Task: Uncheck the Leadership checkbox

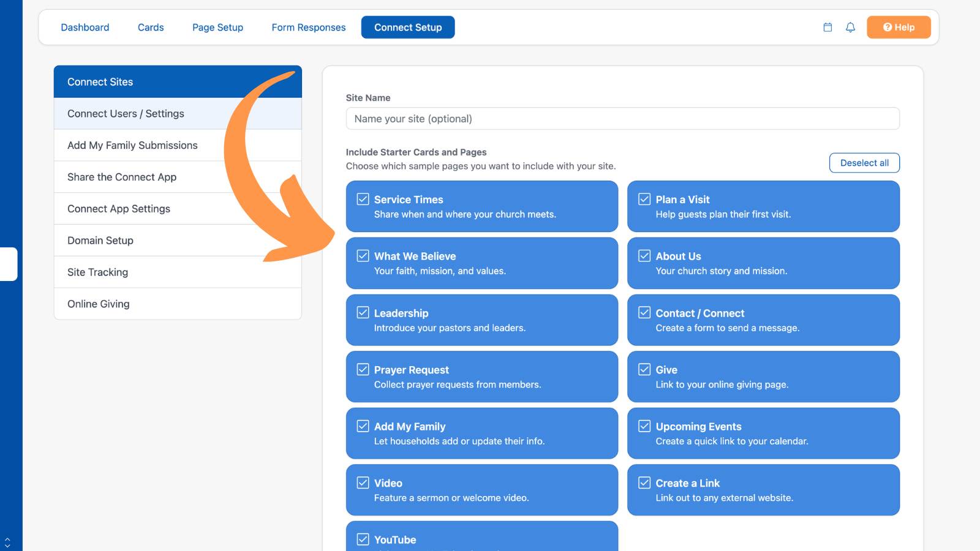Action: coord(363,313)
